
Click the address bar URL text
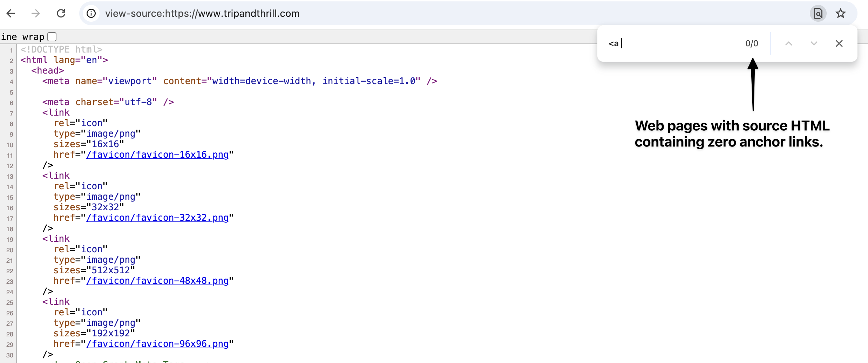[202, 14]
